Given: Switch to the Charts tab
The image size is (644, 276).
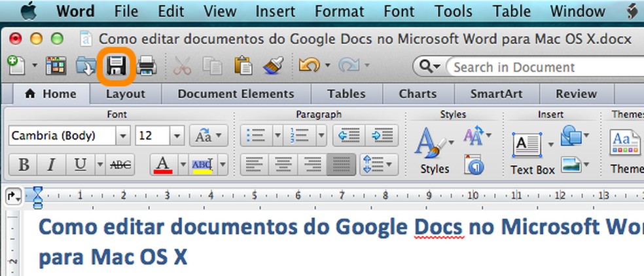Looking at the screenshot, I should pos(418,94).
